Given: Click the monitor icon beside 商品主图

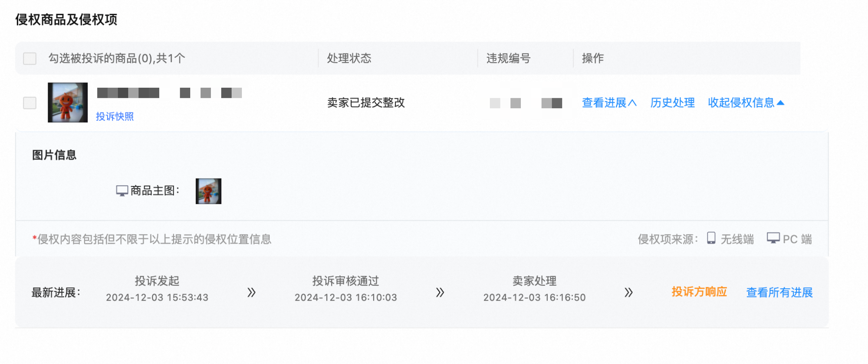Looking at the screenshot, I should 122,191.
